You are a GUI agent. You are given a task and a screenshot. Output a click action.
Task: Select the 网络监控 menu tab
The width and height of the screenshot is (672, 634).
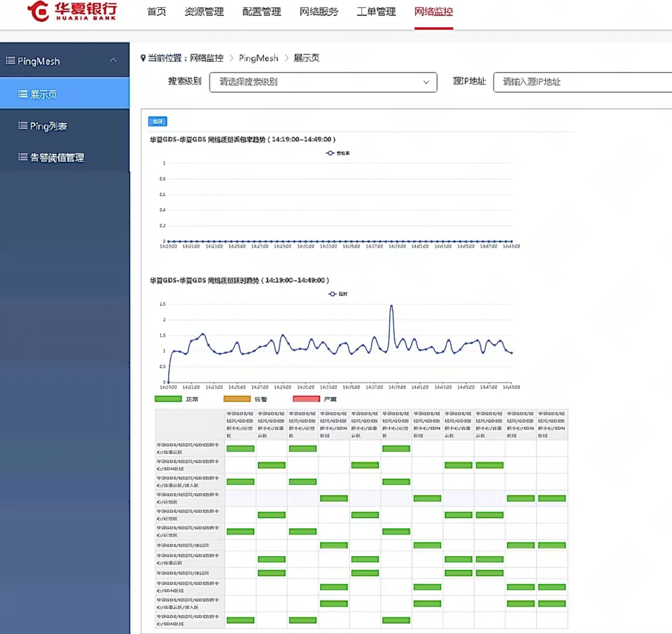click(434, 12)
